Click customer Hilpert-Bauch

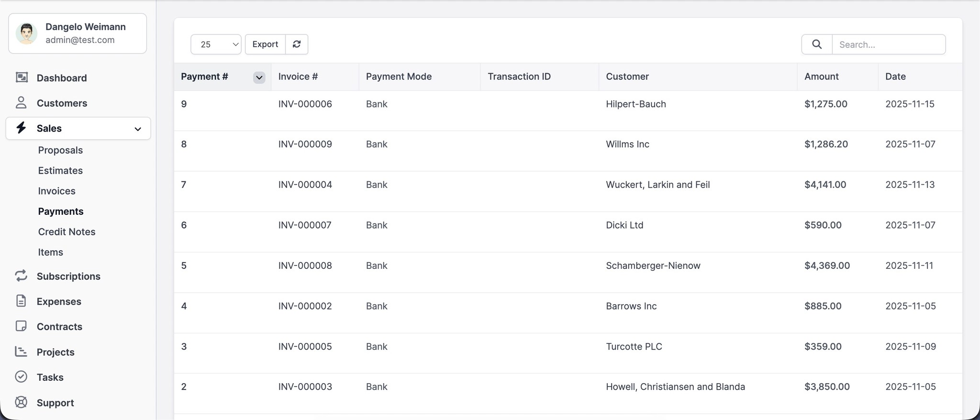(636, 104)
